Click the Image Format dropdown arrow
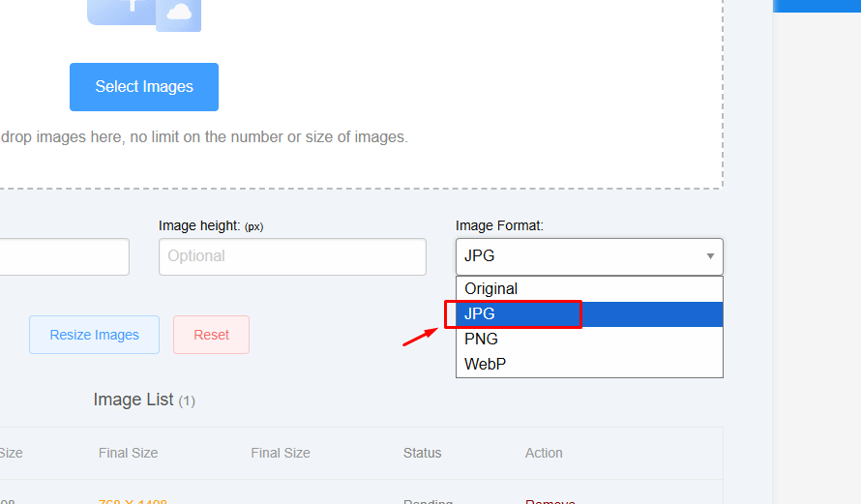Image resolution: width=861 pixels, height=504 pixels. tap(710, 256)
